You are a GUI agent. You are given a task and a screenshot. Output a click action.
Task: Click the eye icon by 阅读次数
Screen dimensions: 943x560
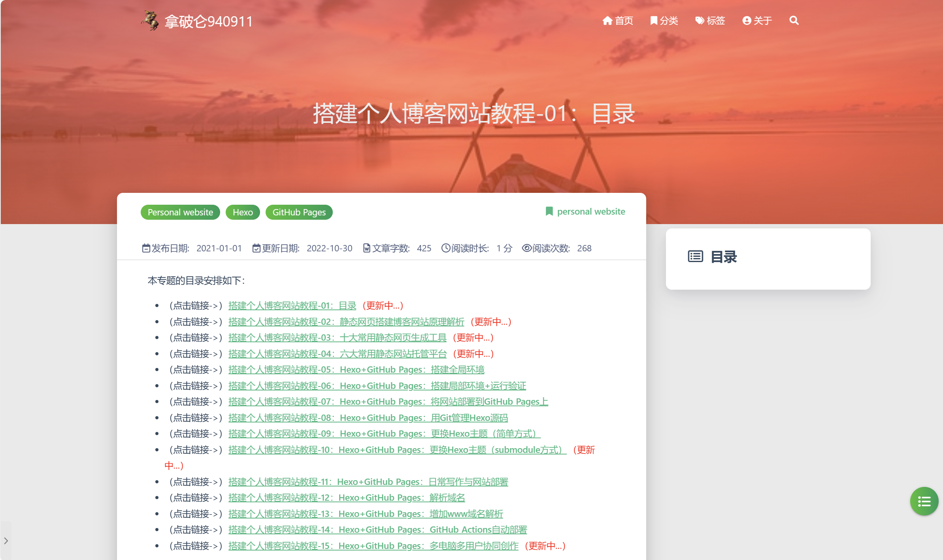pos(526,248)
